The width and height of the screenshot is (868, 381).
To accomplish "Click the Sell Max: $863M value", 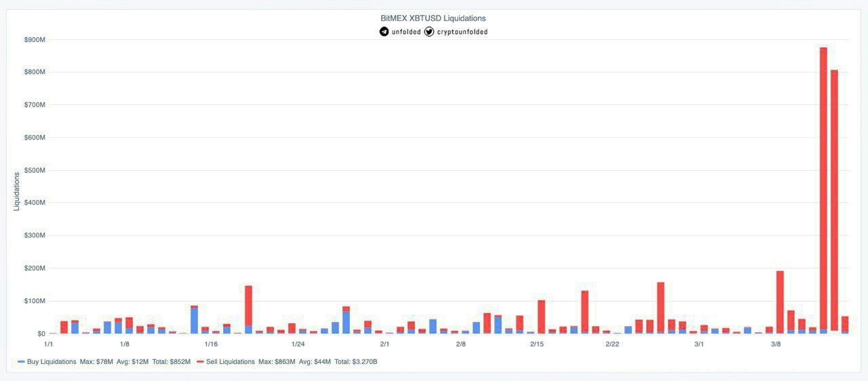I will pos(277,362).
